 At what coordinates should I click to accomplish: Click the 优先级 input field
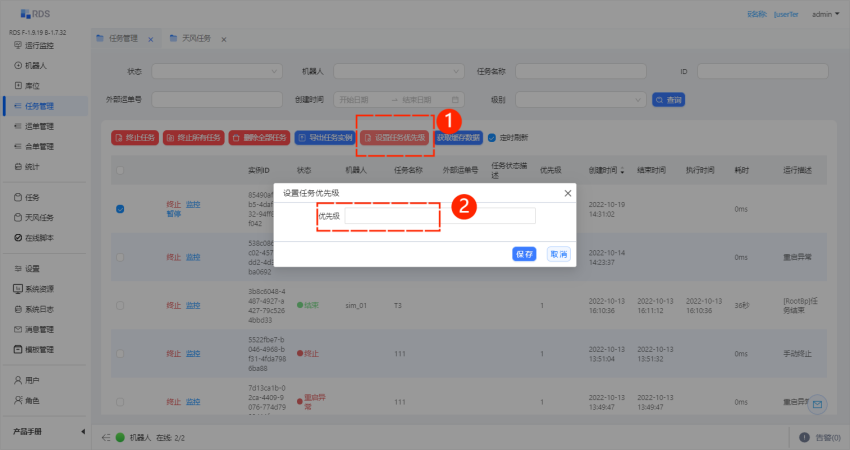point(440,215)
